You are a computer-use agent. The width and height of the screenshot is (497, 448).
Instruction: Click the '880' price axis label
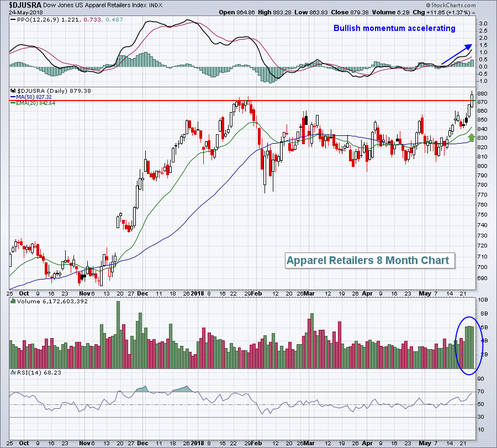(x=483, y=93)
